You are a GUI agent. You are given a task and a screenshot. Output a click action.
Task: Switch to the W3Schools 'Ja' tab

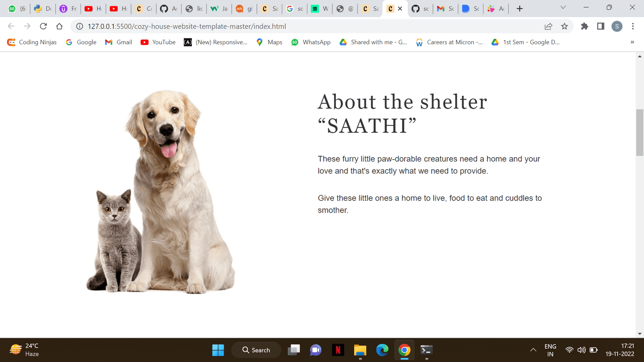(219, 8)
